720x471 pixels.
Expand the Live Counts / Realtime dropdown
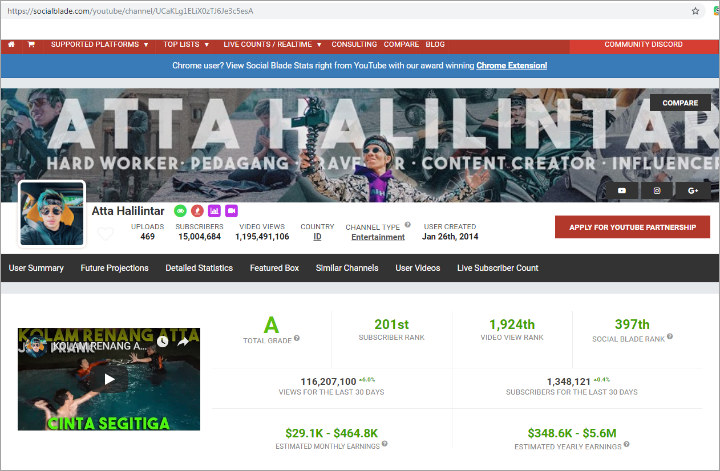tap(272, 45)
